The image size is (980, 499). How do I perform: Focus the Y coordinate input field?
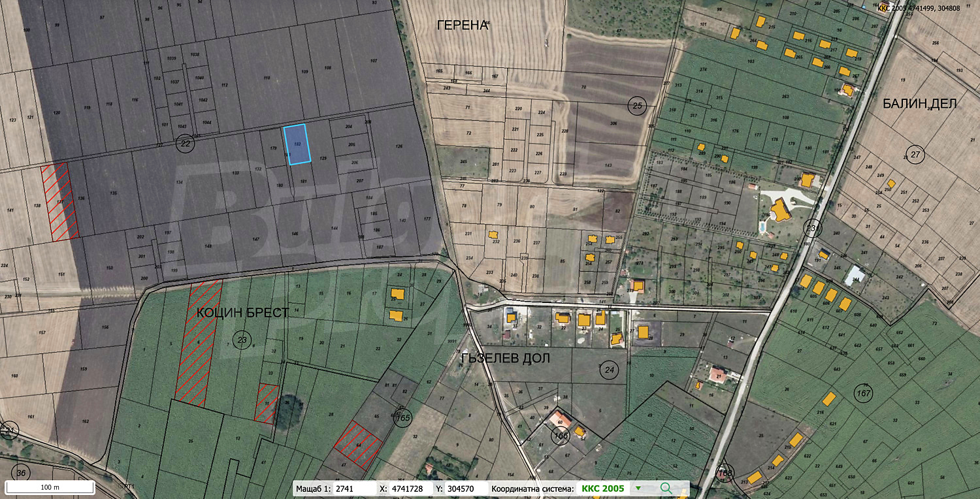pos(466,489)
